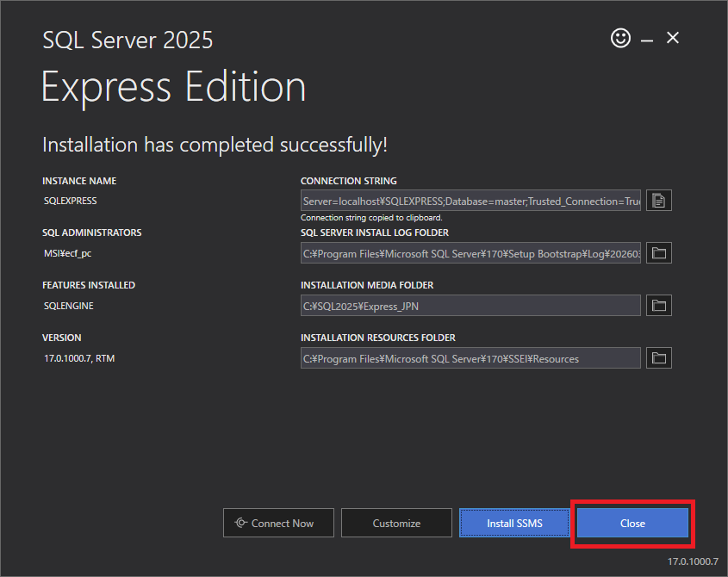Click inside the connection string field
Image resolution: width=728 pixels, height=577 pixels.
470,201
